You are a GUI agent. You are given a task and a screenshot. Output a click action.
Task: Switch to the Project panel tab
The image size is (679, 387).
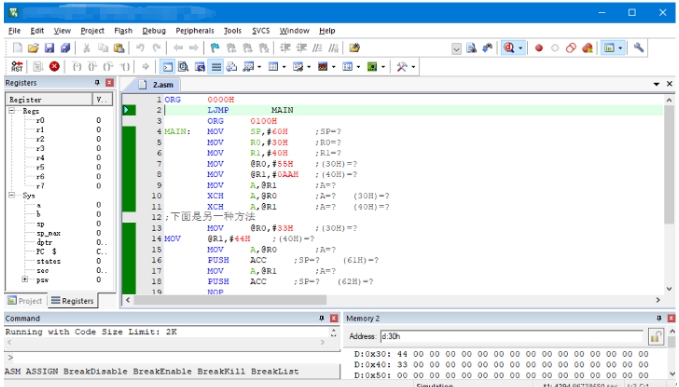[x=25, y=301]
